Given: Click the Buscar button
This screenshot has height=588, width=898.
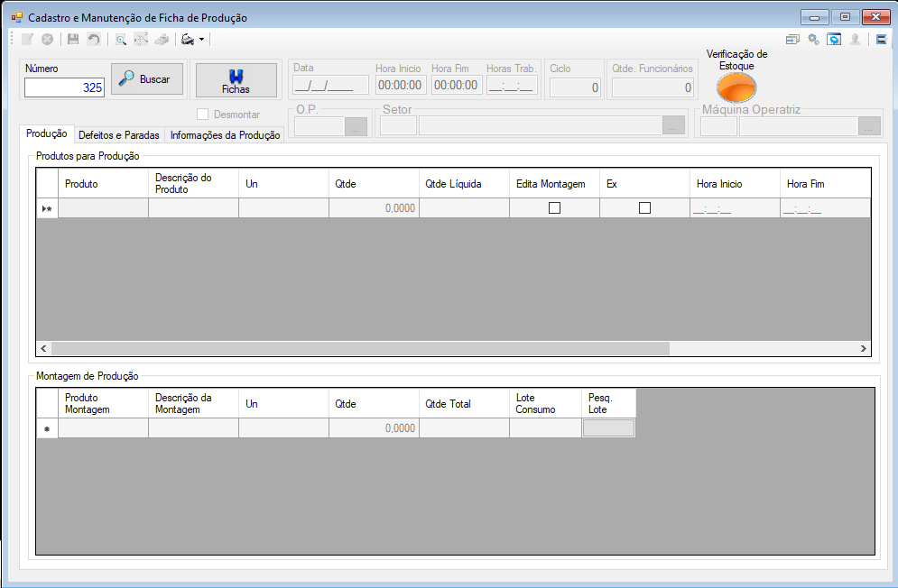Looking at the screenshot, I should click(x=147, y=79).
